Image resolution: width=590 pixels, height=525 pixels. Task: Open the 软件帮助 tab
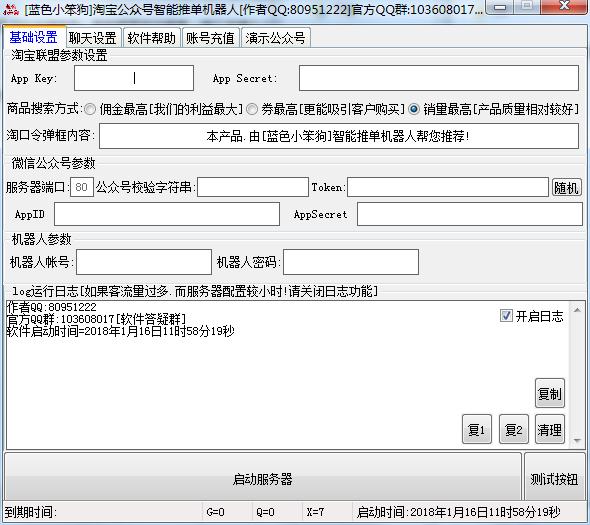point(151,38)
